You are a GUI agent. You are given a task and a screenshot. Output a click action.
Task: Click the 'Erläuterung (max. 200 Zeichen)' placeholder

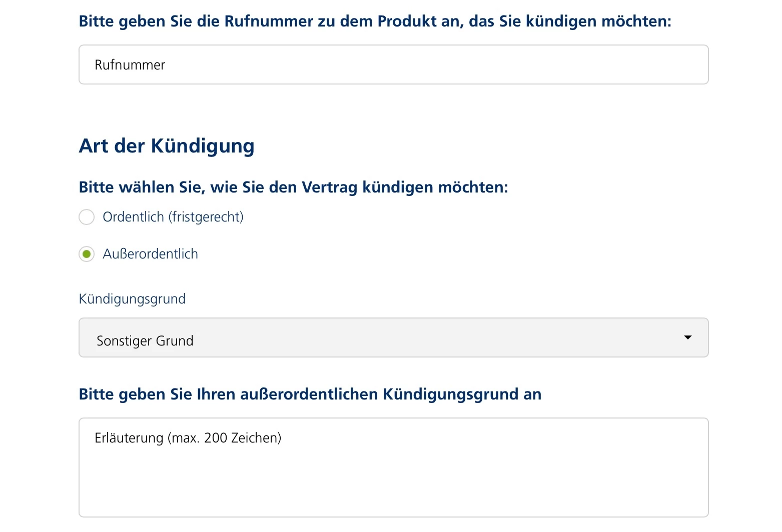[x=188, y=438]
